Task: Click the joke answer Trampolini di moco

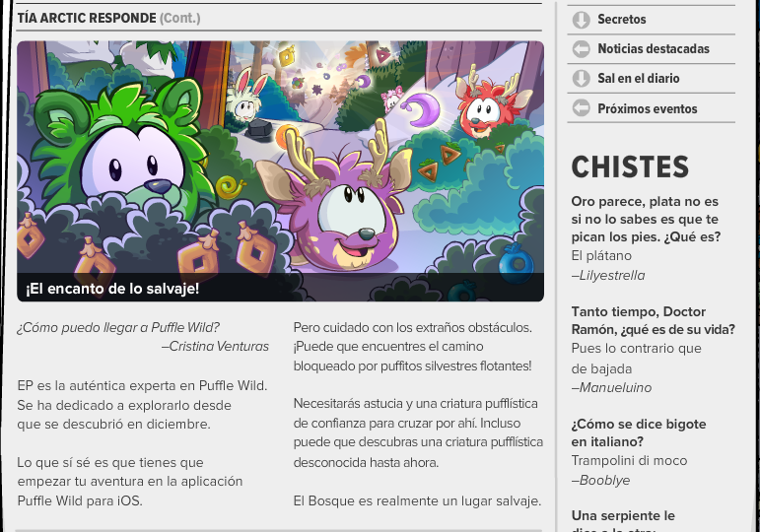Action: coord(629,460)
